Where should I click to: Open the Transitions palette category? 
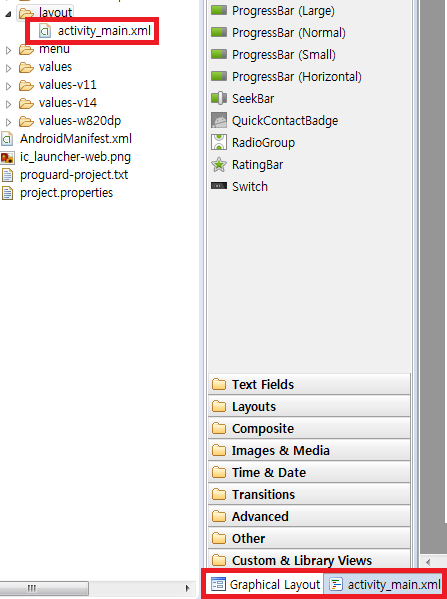tap(309, 494)
